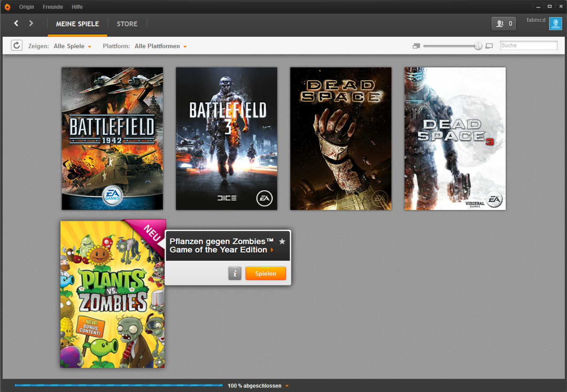
Task: Switch to the Store tab
Action: pos(127,24)
